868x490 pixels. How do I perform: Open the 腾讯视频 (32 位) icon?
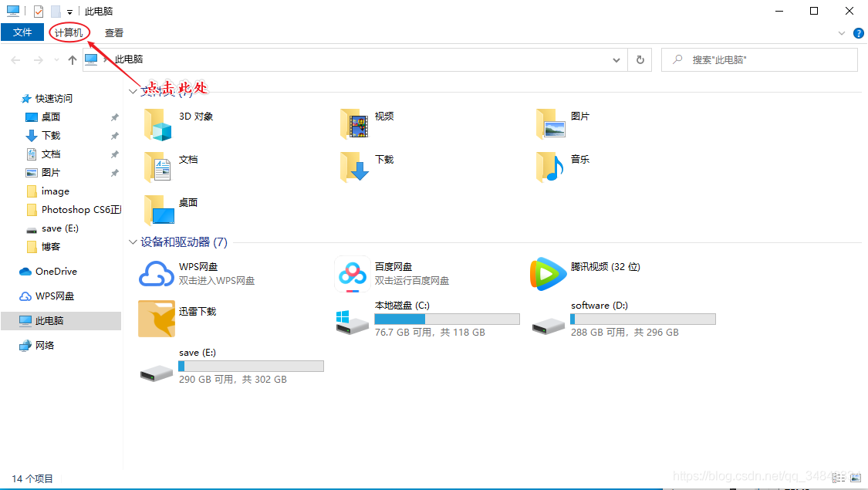548,273
